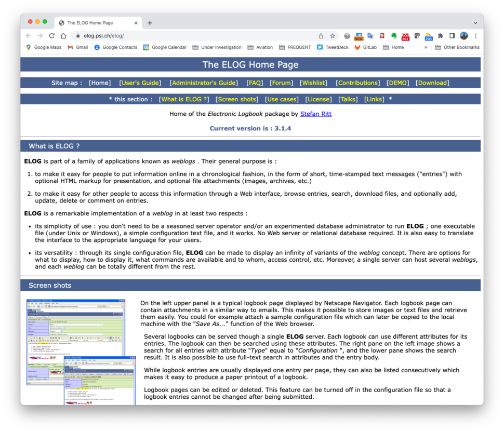Reload the page with the refresh icon

tap(51, 36)
